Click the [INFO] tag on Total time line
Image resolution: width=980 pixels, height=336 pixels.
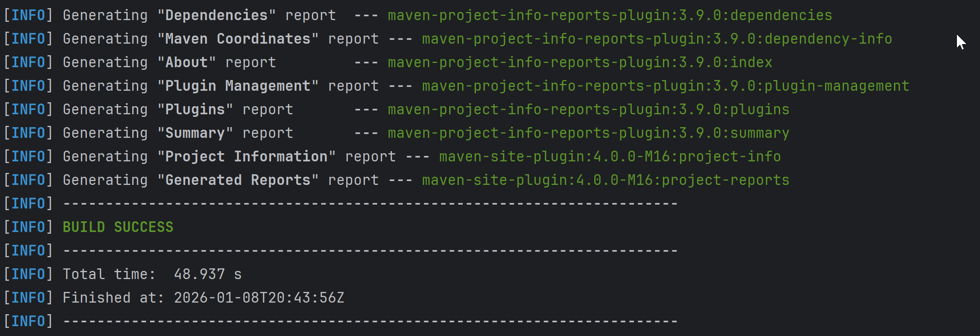pyautogui.click(x=28, y=274)
